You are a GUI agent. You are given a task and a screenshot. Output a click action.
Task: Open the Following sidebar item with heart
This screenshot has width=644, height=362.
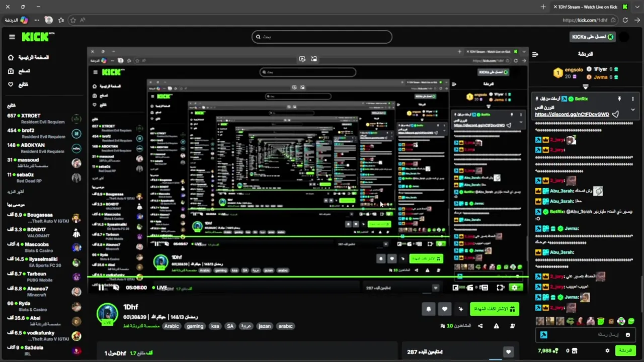(18, 84)
